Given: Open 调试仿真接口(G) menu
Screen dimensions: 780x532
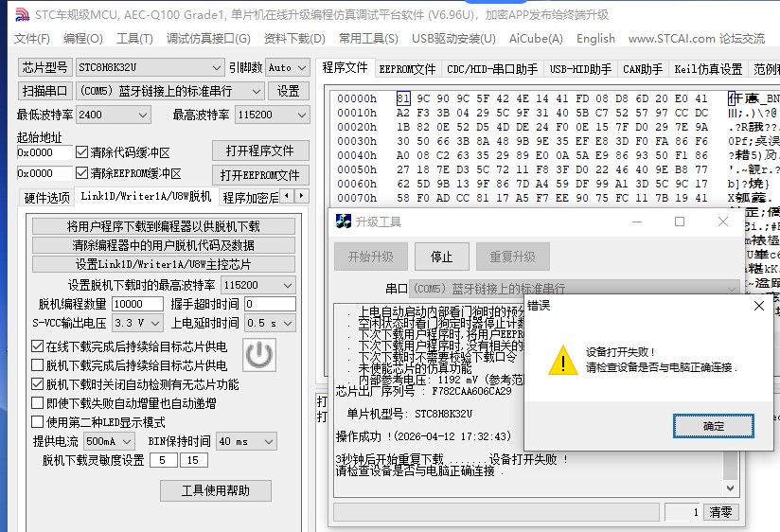Looking at the screenshot, I should click(x=208, y=39).
